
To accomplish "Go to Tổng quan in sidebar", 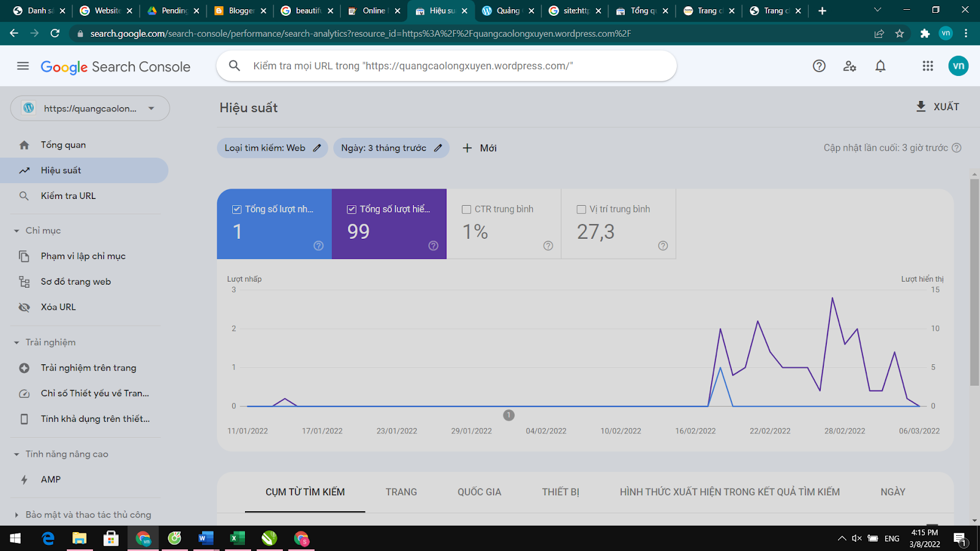I will click(85, 145).
